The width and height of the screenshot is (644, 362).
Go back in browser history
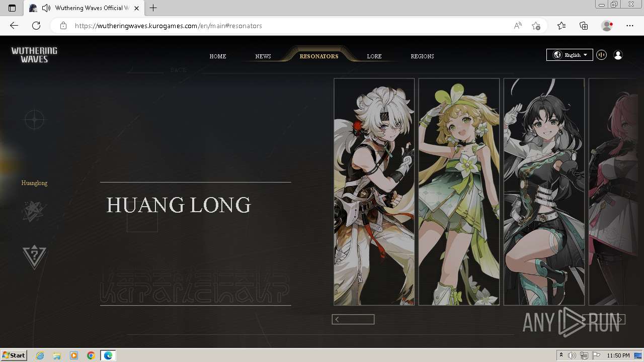click(14, 26)
